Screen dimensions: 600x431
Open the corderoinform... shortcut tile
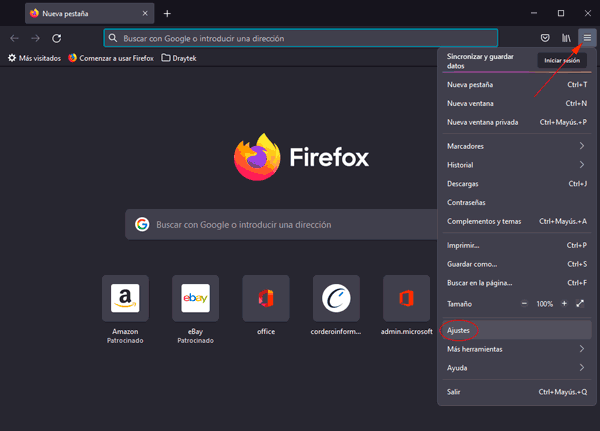tap(336, 298)
